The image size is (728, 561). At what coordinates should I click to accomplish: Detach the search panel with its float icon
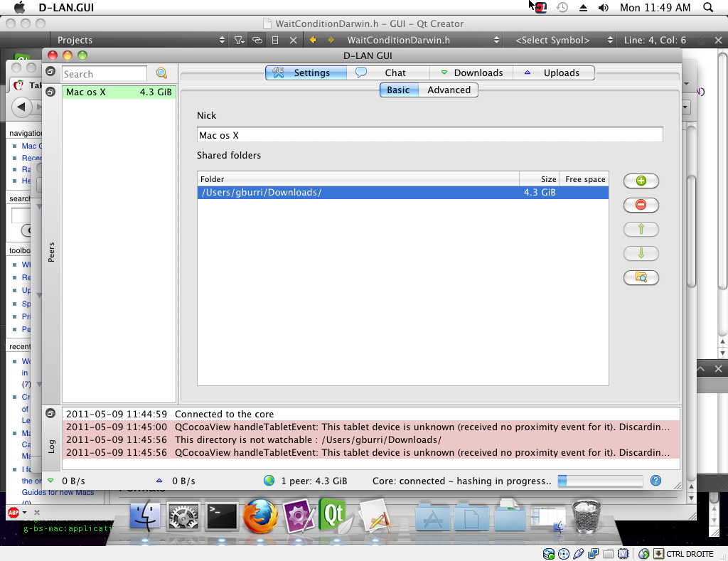tap(50, 72)
